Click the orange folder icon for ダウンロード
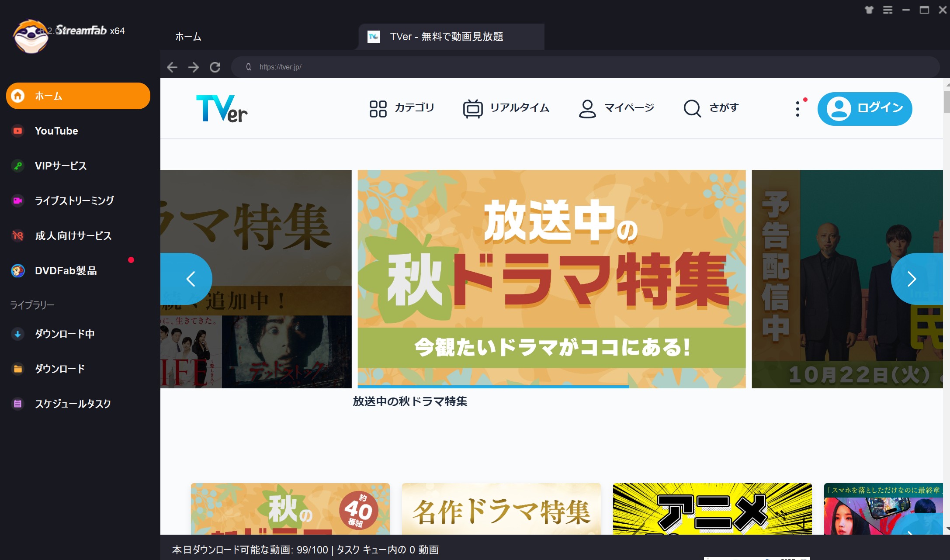This screenshot has height=560, width=950. (17, 369)
